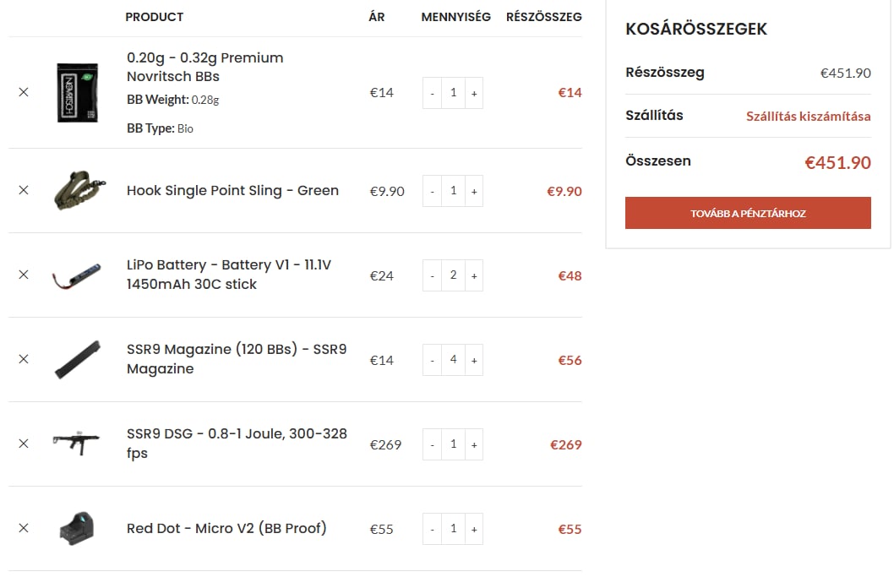Remove SSR9 Magazine from cart

[24, 359]
